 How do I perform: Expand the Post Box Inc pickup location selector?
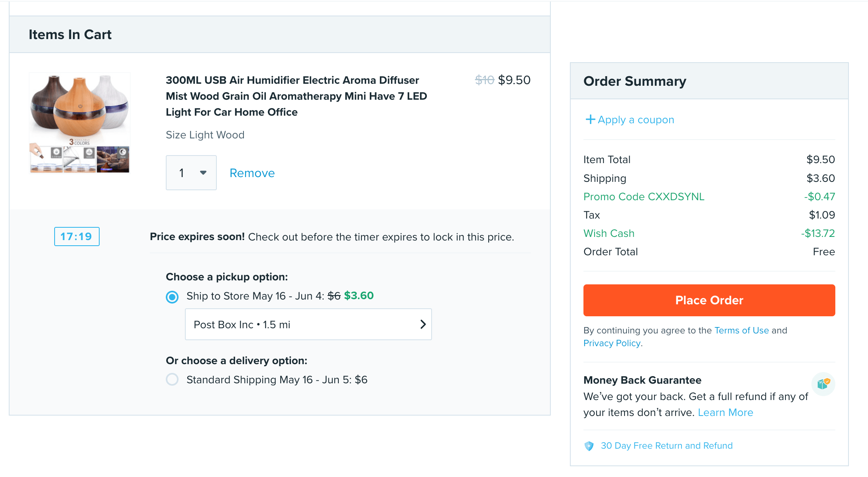tap(308, 324)
